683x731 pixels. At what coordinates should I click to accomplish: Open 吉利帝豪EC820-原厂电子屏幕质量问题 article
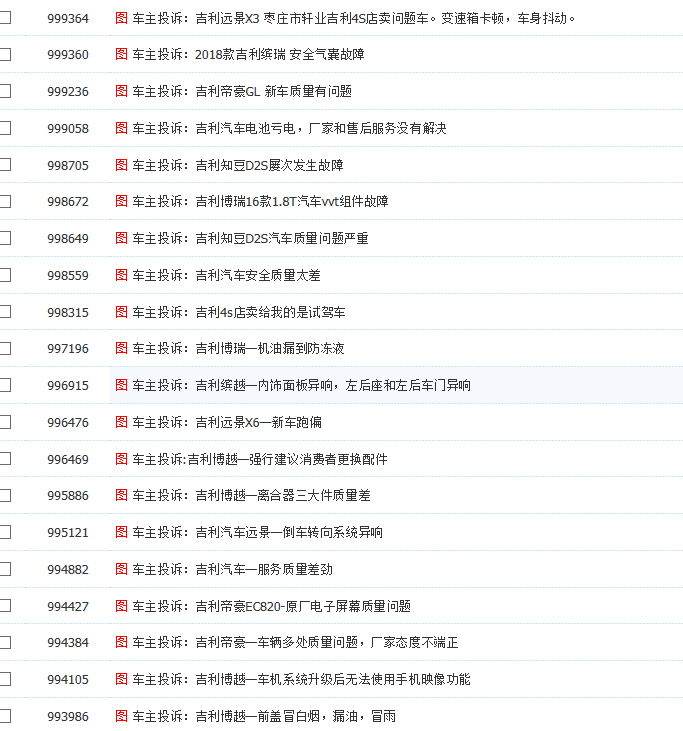271,605
